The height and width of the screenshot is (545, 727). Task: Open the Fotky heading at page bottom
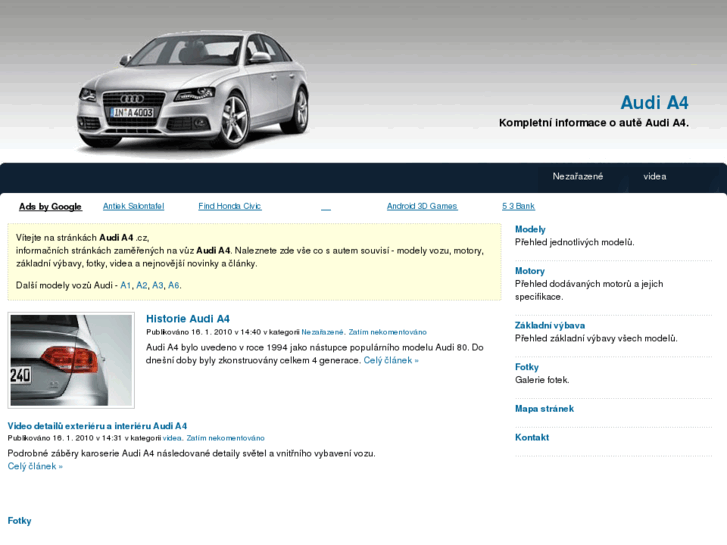click(19, 521)
